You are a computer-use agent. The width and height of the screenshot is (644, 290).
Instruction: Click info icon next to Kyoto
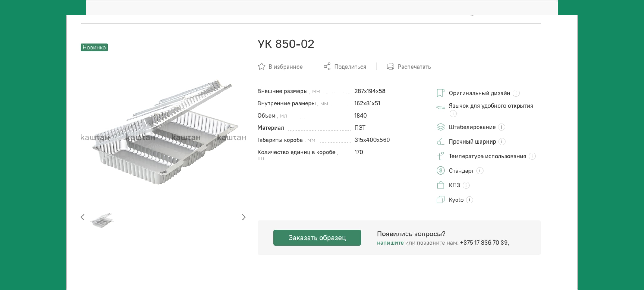pyautogui.click(x=470, y=200)
